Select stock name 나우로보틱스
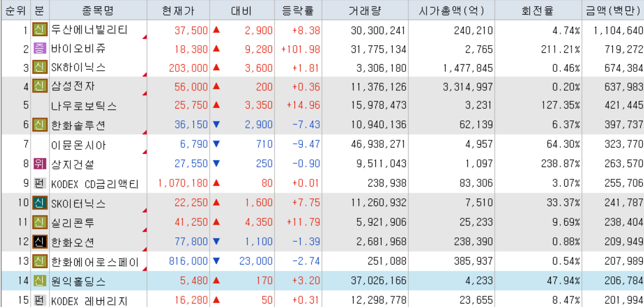The height and width of the screenshot is (307, 644). tap(84, 105)
